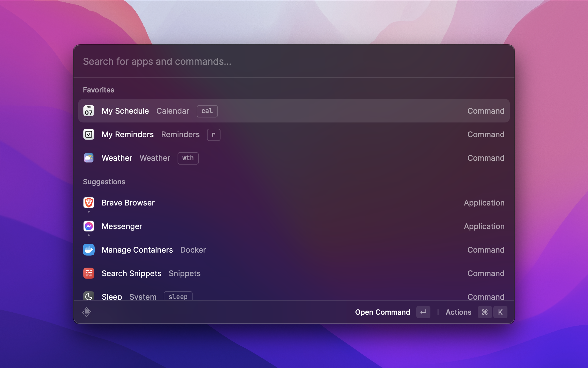
Task: Click the My Schedule calendar icon
Action: pos(88,111)
